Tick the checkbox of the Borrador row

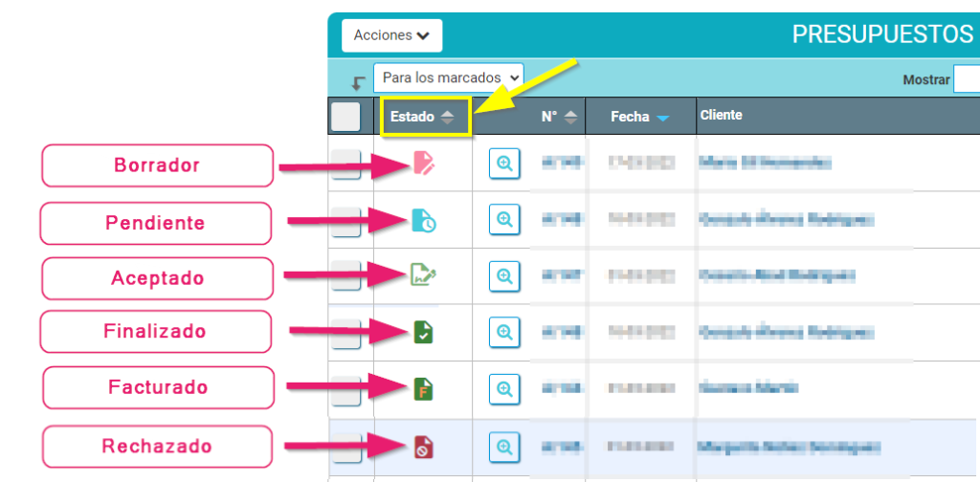345,164
